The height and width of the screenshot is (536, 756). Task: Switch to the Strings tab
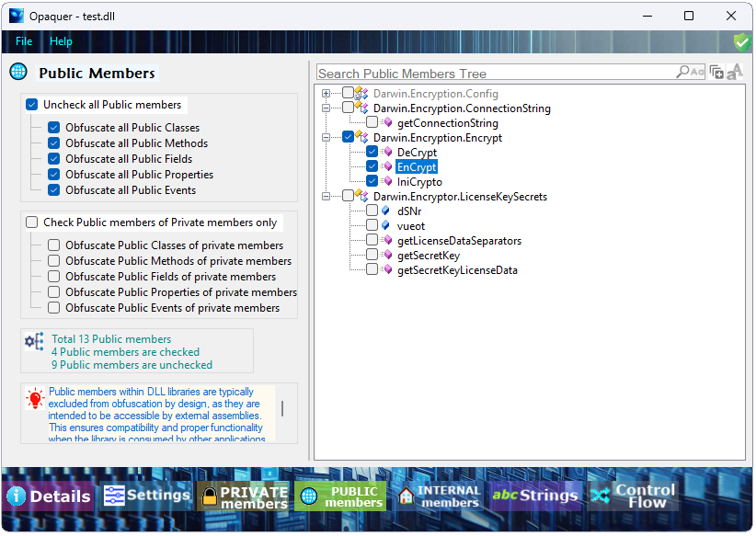[x=535, y=495]
